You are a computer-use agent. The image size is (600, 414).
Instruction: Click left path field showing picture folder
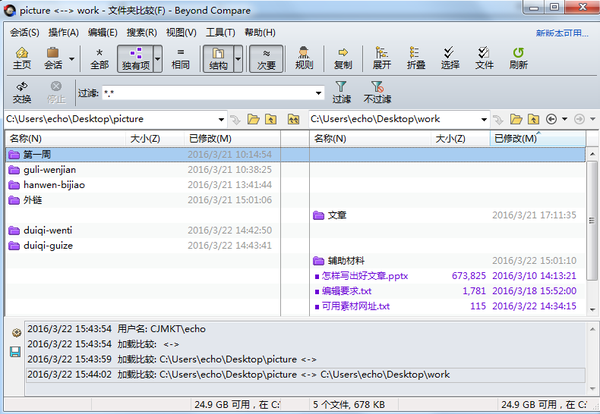111,119
